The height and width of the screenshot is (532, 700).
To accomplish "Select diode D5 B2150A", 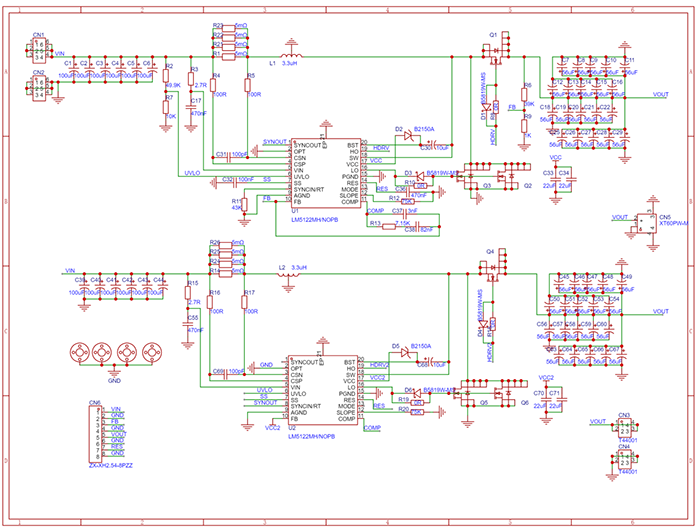I will (x=405, y=353).
